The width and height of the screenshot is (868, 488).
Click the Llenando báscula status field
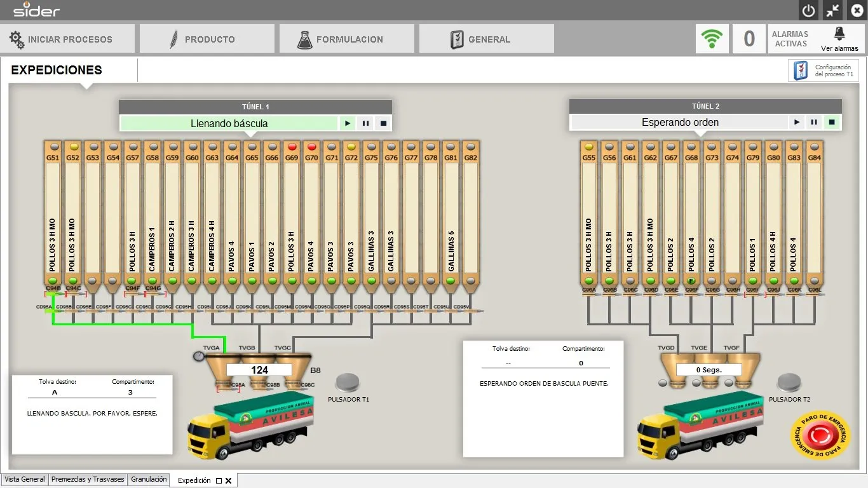coord(229,123)
